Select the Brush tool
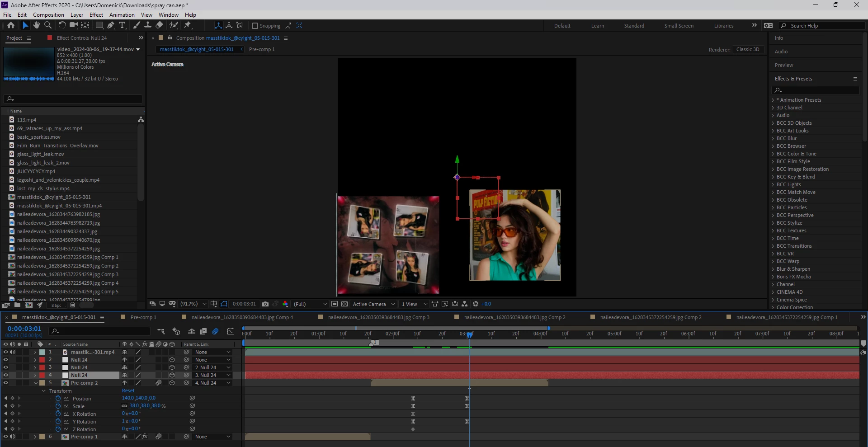Viewport: 868px width, 447px height. (x=137, y=25)
